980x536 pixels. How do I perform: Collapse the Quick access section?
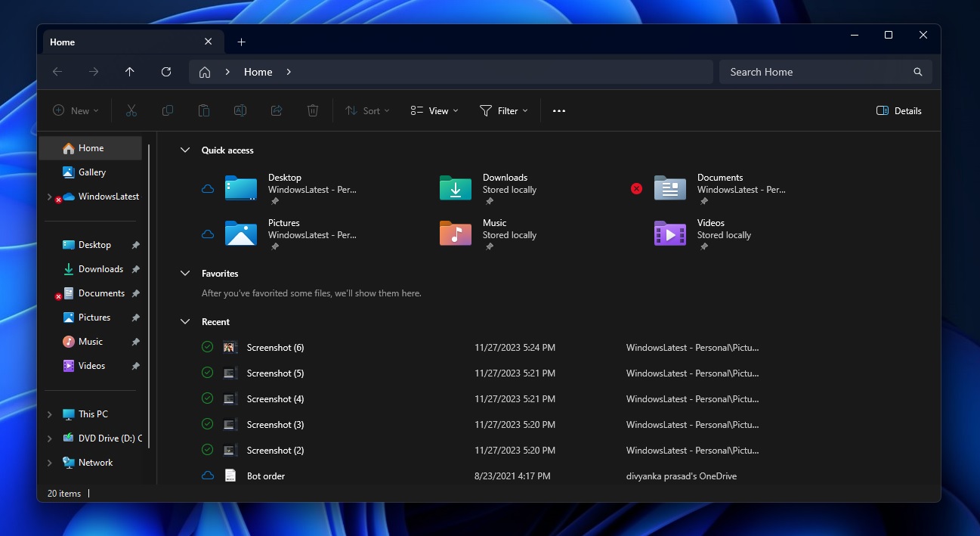(x=185, y=150)
